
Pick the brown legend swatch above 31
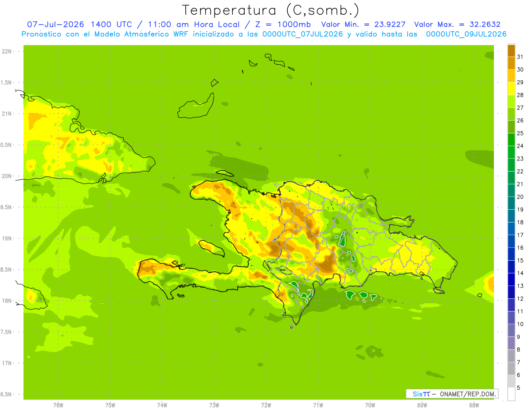[x=511, y=51]
